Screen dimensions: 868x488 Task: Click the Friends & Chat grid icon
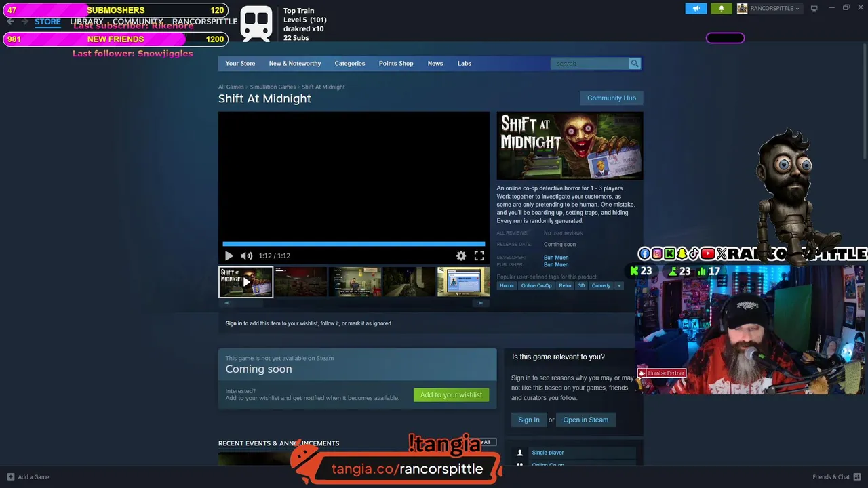(856, 477)
